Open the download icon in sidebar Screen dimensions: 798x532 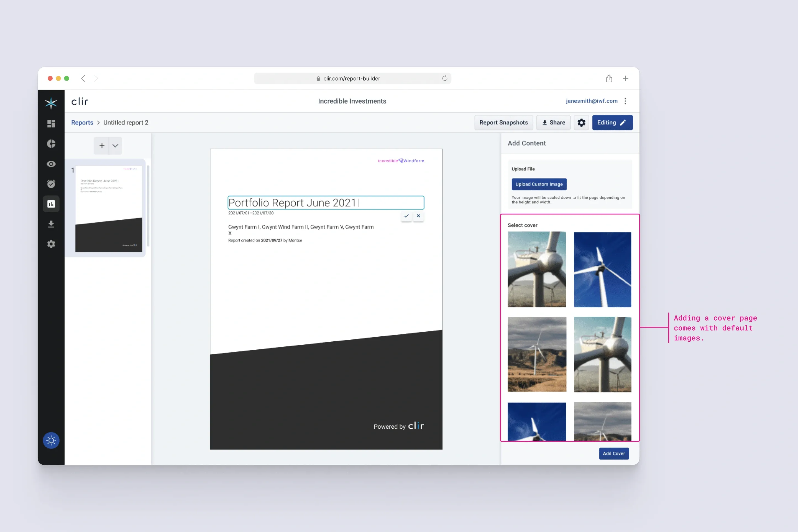51,224
